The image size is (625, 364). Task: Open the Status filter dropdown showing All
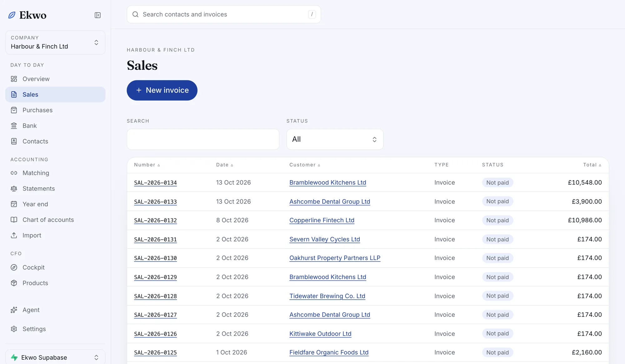click(335, 139)
